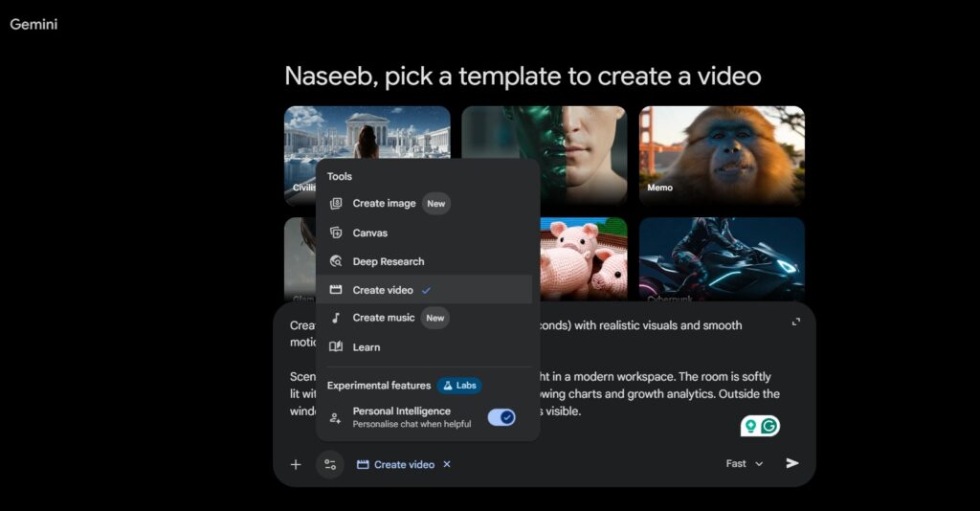980x511 pixels.
Task: Click the plus icon to add files
Action: tap(296, 464)
